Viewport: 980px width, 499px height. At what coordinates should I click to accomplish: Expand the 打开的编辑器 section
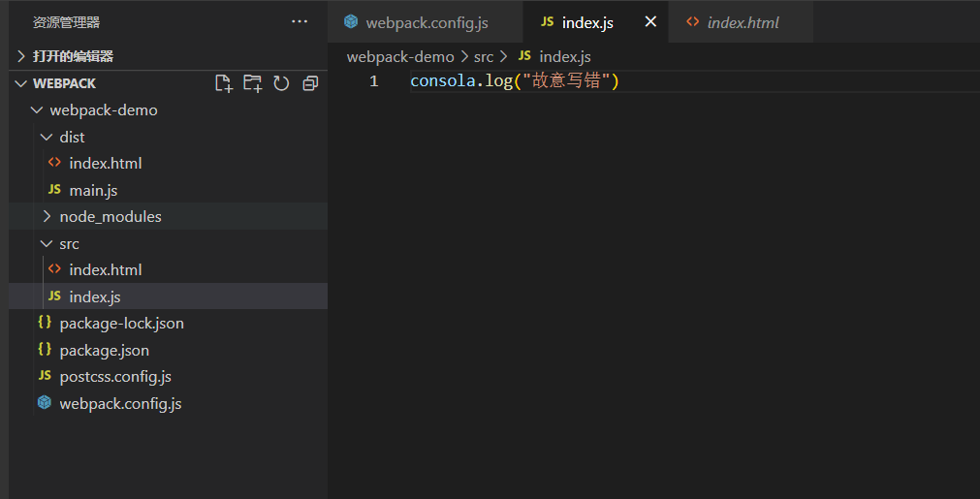168,57
